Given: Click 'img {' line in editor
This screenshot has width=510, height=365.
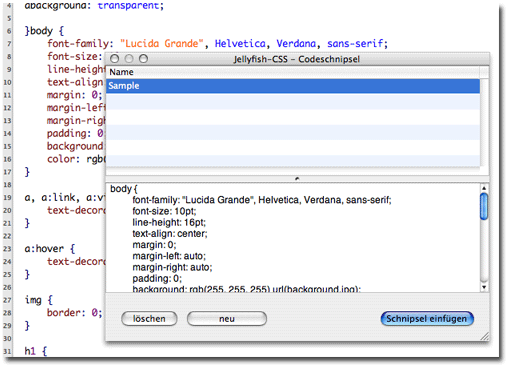Looking at the screenshot, I should pyautogui.click(x=38, y=300).
